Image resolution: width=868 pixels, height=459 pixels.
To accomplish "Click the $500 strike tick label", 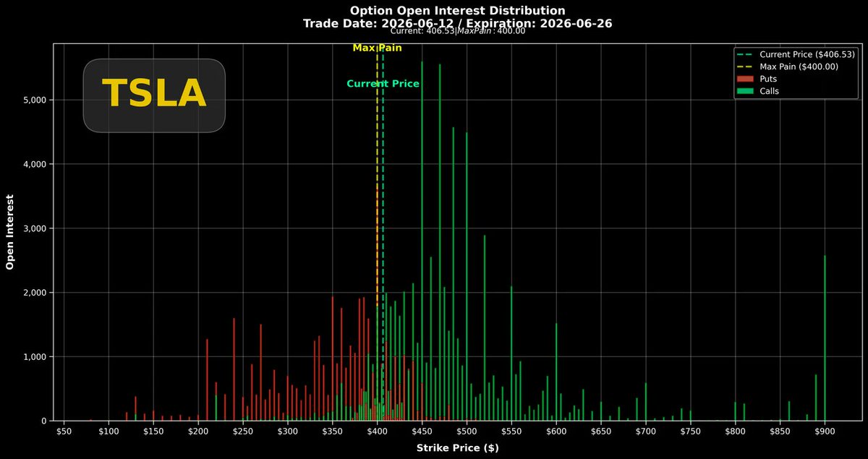I will (467, 432).
